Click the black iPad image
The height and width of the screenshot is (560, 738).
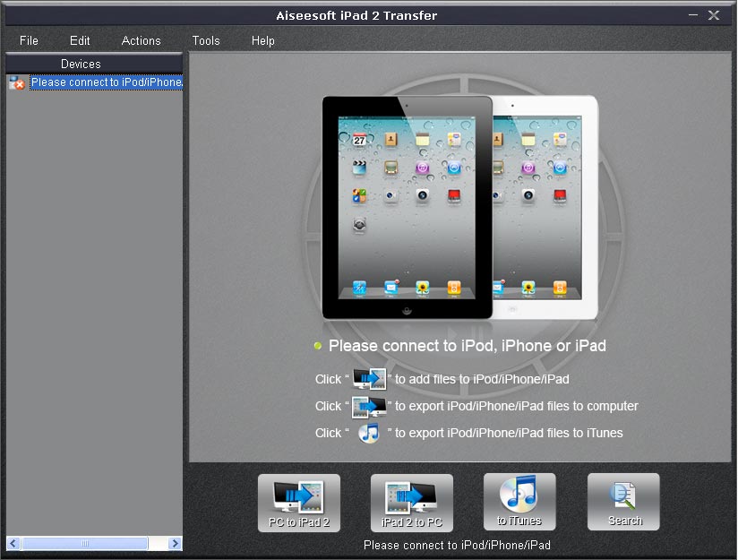pyautogui.click(x=408, y=206)
